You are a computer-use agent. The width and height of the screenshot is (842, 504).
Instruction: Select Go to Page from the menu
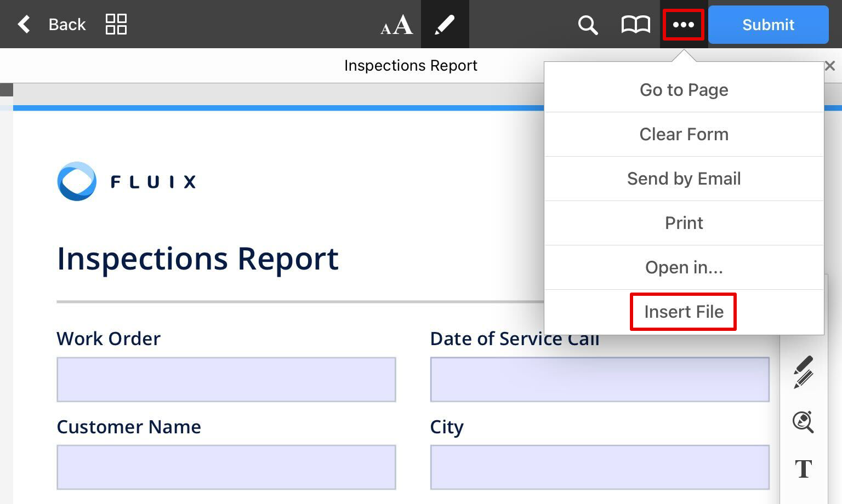point(683,89)
